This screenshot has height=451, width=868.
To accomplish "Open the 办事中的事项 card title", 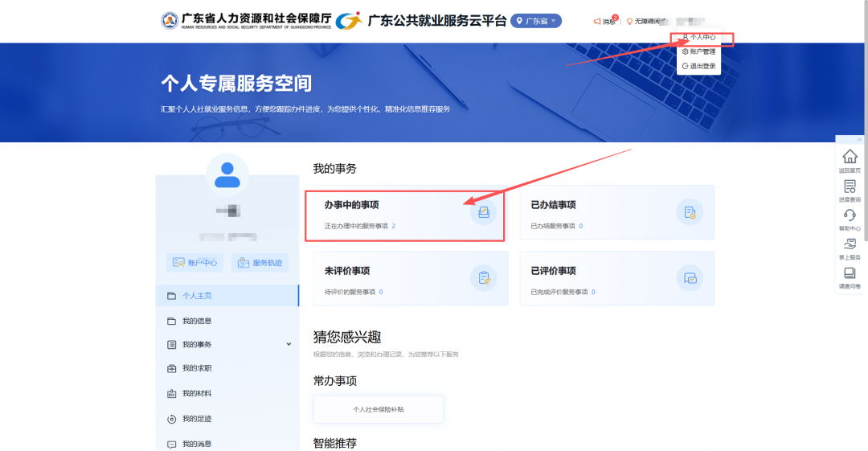I will click(x=351, y=204).
